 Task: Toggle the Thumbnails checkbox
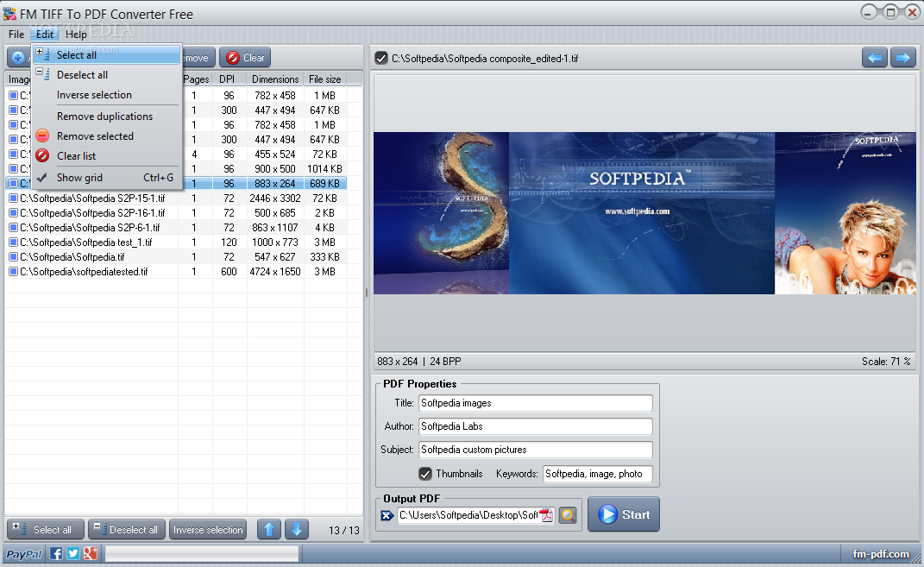[x=425, y=473]
